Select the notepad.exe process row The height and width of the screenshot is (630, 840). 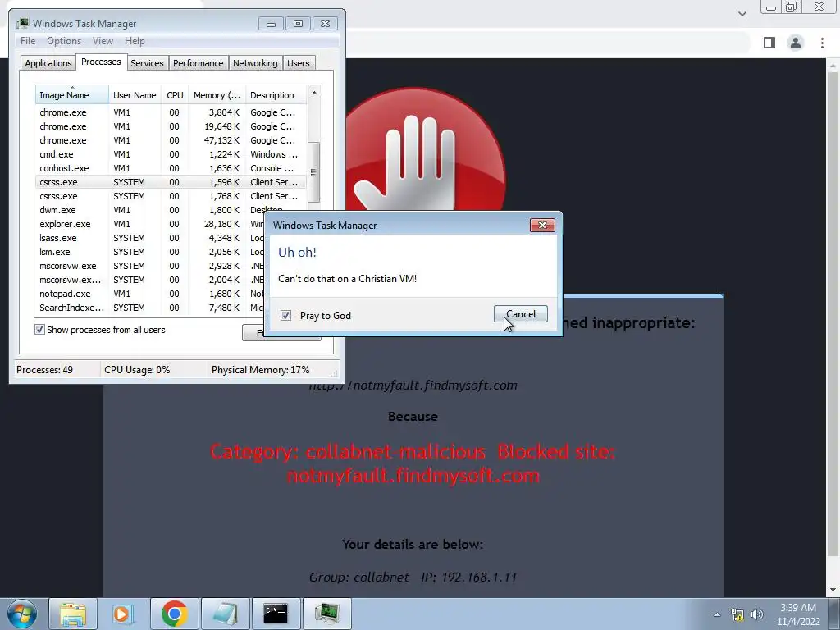(150, 294)
